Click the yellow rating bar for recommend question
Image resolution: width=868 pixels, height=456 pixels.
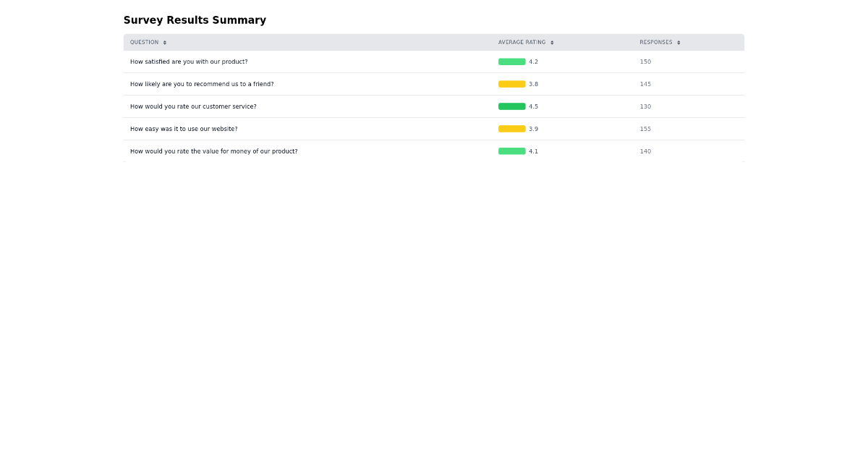(x=511, y=84)
